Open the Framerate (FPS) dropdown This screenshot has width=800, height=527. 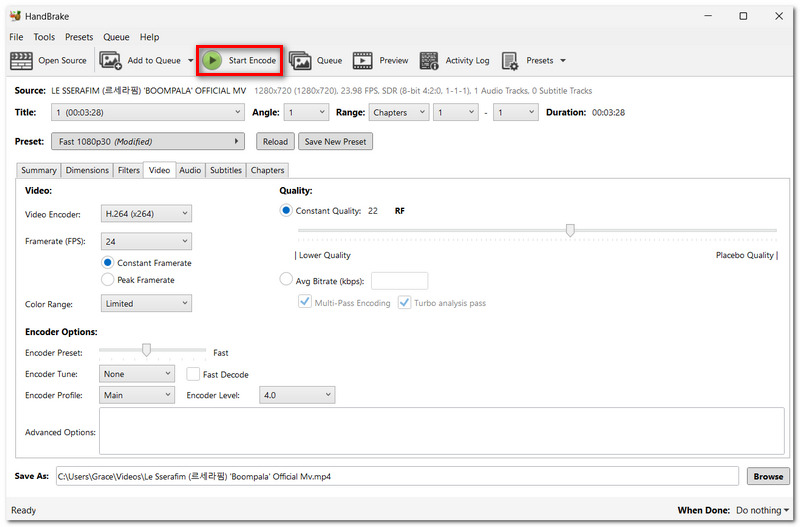tap(146, 241)
